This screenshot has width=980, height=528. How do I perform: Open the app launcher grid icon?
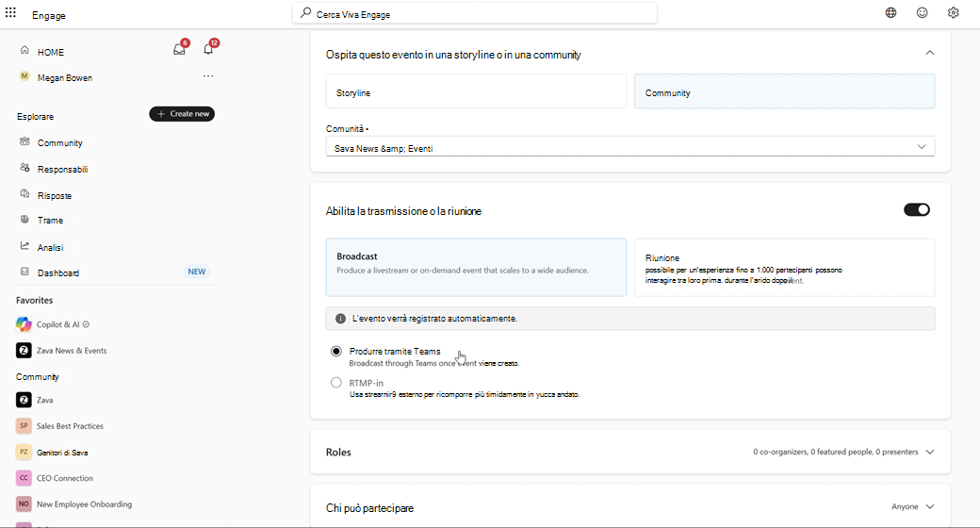(x=10, y=12)
